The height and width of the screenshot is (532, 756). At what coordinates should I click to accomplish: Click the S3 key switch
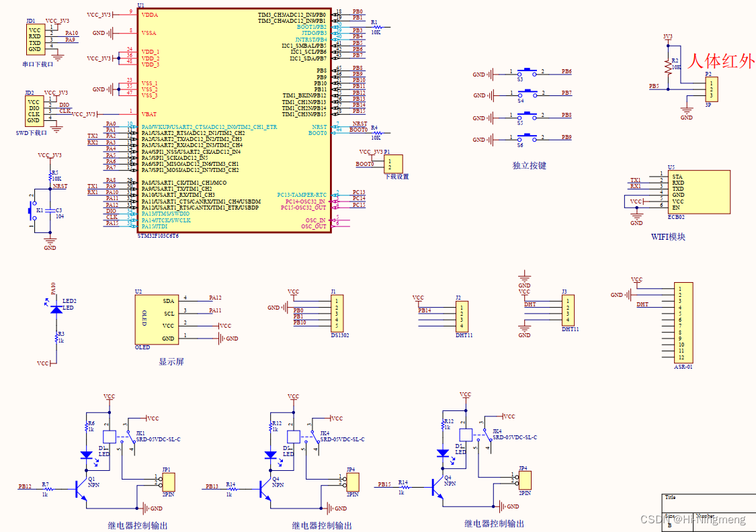[526, 73]
